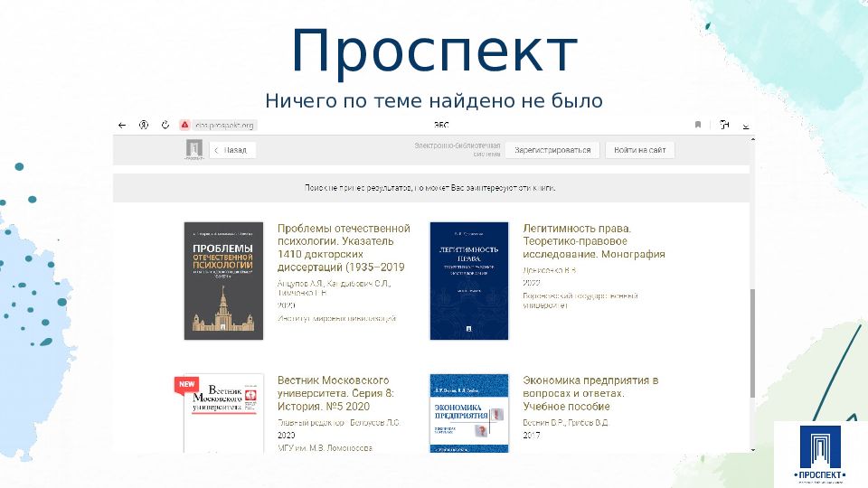Click scrollbar up arrow

coord(752,139)
